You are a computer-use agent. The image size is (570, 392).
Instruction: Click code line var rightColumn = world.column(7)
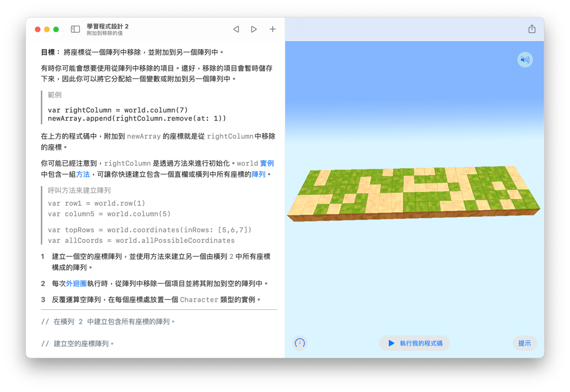coord(118,110)
